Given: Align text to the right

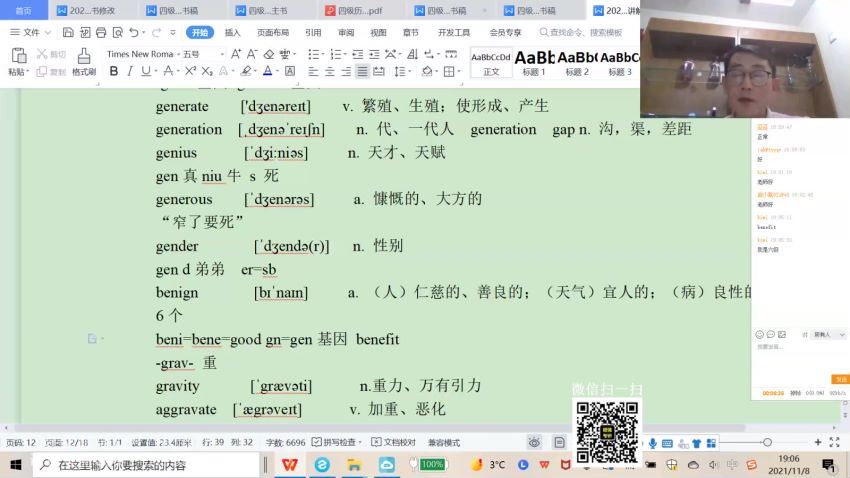Looking at the screenshot, I should (x=346, y=72).
